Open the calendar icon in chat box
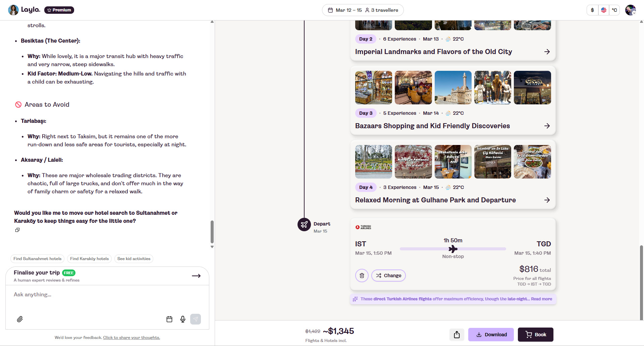Image resolution: width=644 pixels, height=346 pixels. tap(169, 319)
